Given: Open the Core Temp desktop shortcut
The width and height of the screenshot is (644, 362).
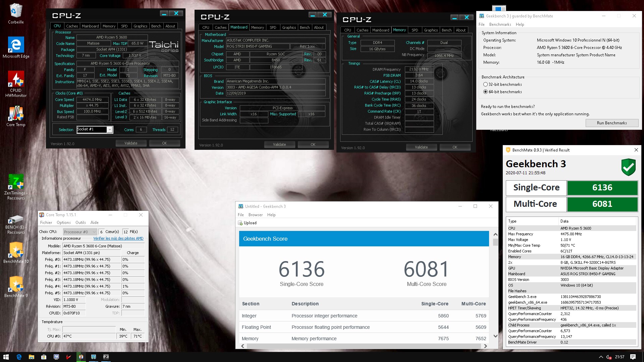Looking at the screenshot, I should 16,116.
